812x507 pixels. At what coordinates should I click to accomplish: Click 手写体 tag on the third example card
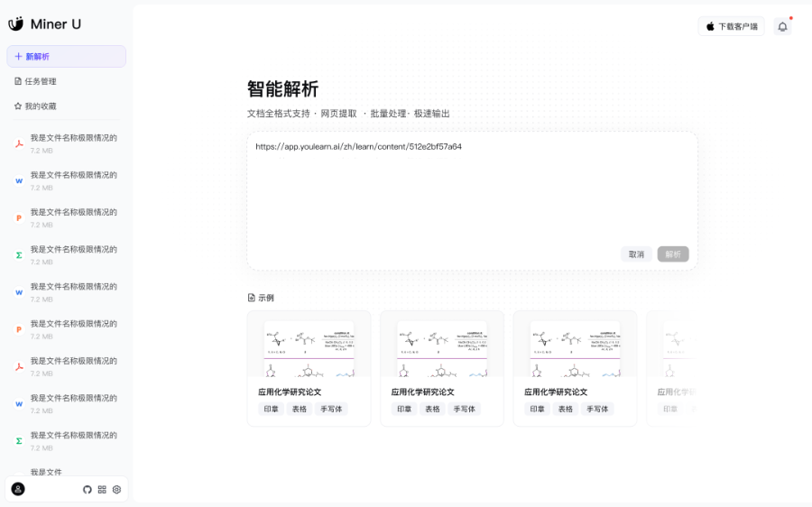coord(597,410)
